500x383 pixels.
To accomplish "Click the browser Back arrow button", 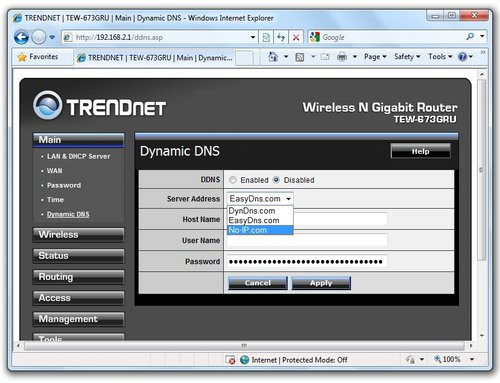I will 22,37.
